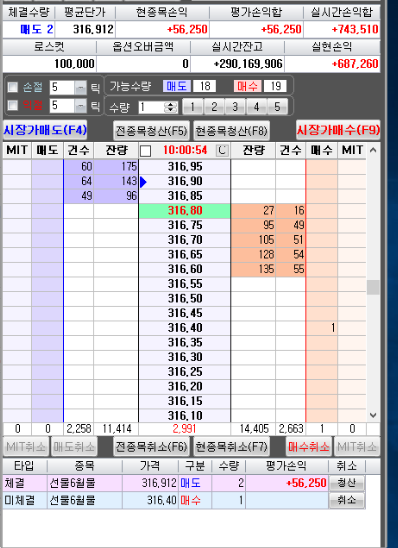This screenshot has width=398, height=548.
Task: Select price row 316.95
Action: tap(184, 167)
